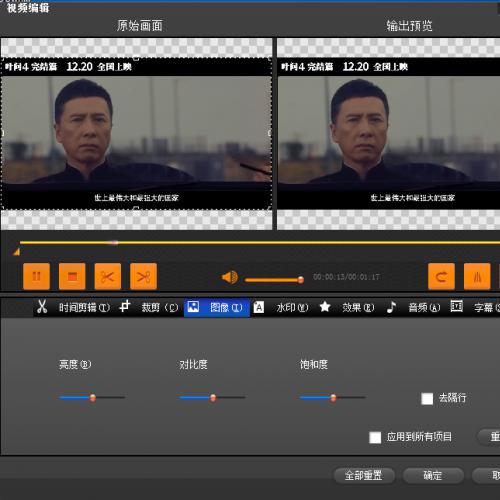Click the orange flip mirror button
The height and width of the screenshot is (500, 500).
[477, 276]
